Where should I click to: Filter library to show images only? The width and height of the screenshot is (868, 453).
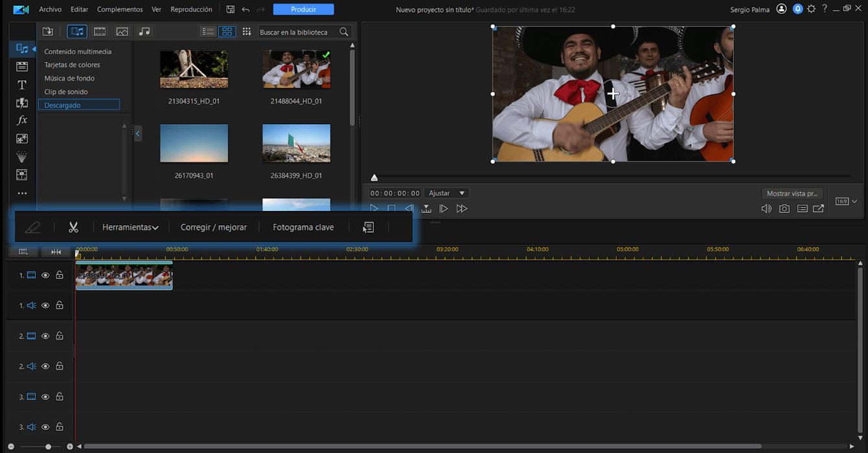coord(122,32)
